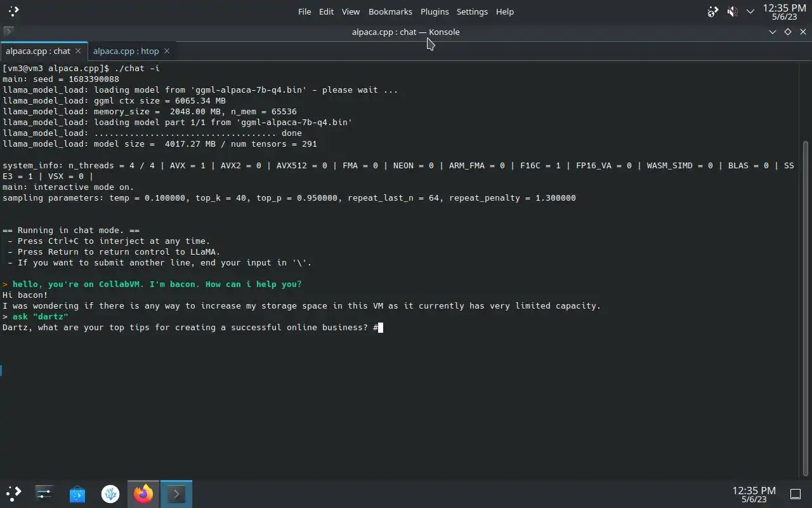Select the Konsole task in the taskbar
This screenshot has width=812, height=508.
176,493
